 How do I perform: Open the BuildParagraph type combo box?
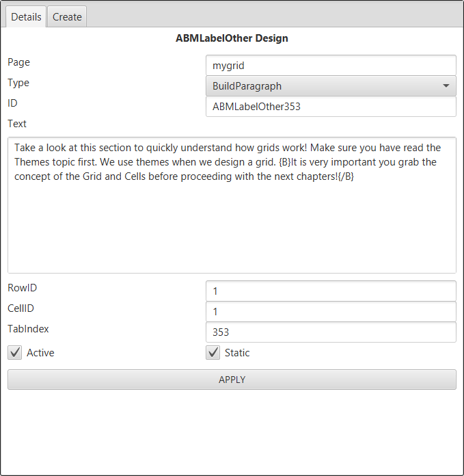click(331, 86)
